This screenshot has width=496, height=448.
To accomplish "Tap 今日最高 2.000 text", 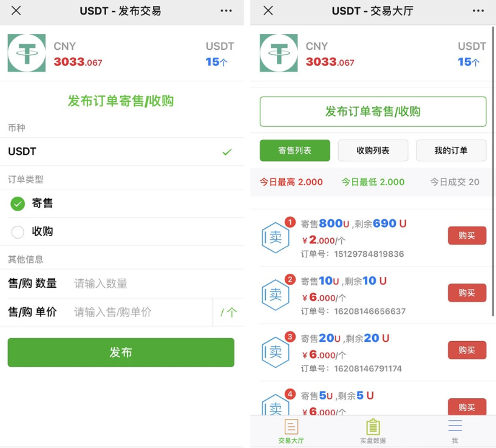I will pos(291,182).
